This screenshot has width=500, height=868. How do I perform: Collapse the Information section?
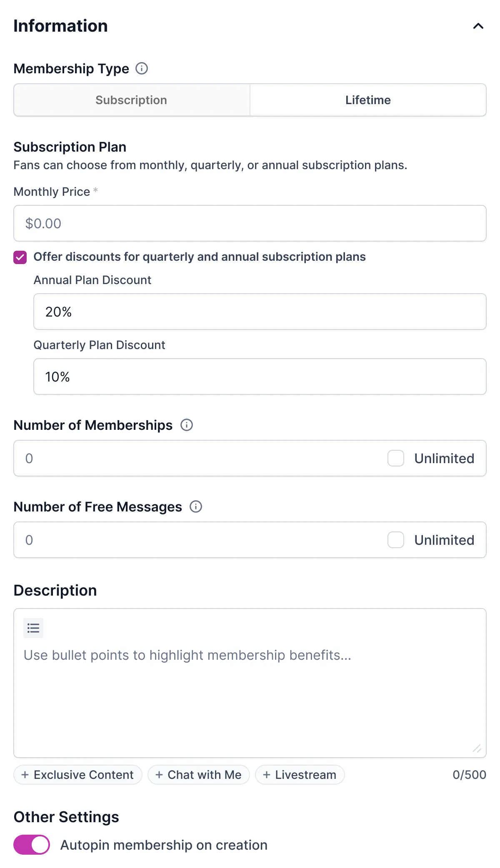(x=478, y=26)
